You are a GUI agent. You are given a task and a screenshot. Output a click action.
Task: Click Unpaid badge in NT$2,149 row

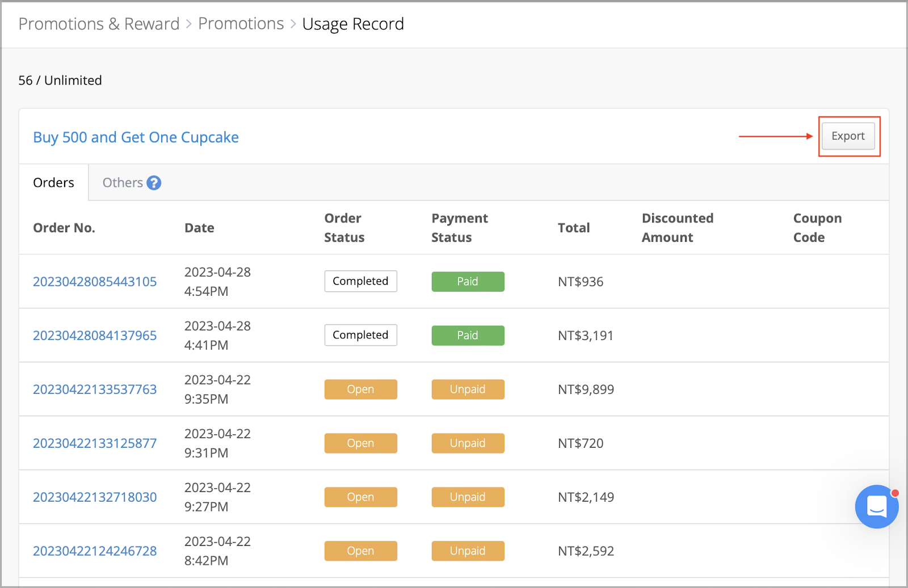click(x=468, y=497)
